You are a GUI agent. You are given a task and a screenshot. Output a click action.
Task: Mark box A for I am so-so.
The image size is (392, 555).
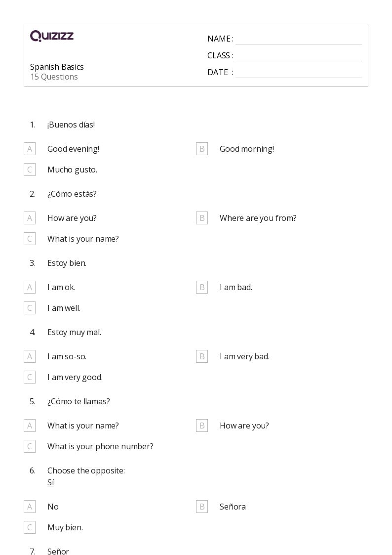(30, 356)
